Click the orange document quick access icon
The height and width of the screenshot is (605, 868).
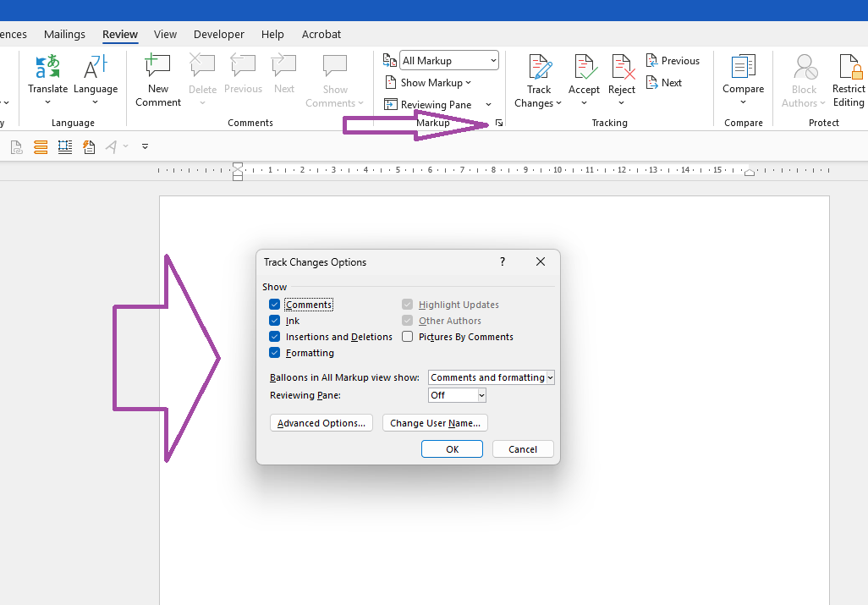[x=89, y=147]
